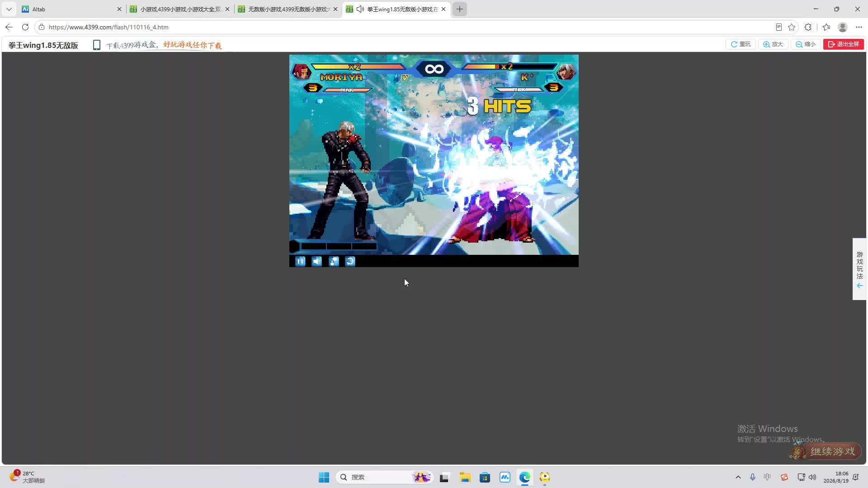Open the clock showing 18:06

836,477
